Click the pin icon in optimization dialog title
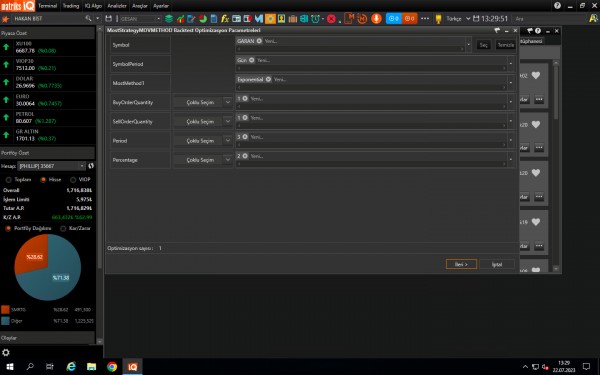This screenshot has width=600, height=375. tap(497, 30)
